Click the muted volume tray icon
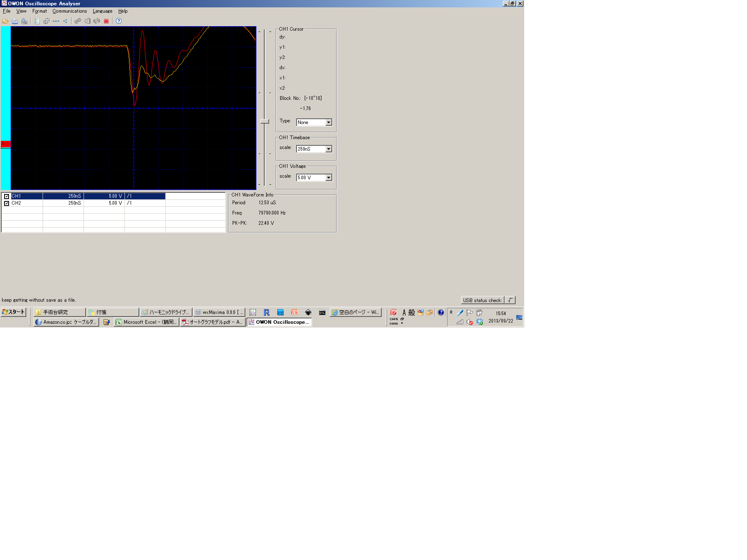 (x=470, y=322)
